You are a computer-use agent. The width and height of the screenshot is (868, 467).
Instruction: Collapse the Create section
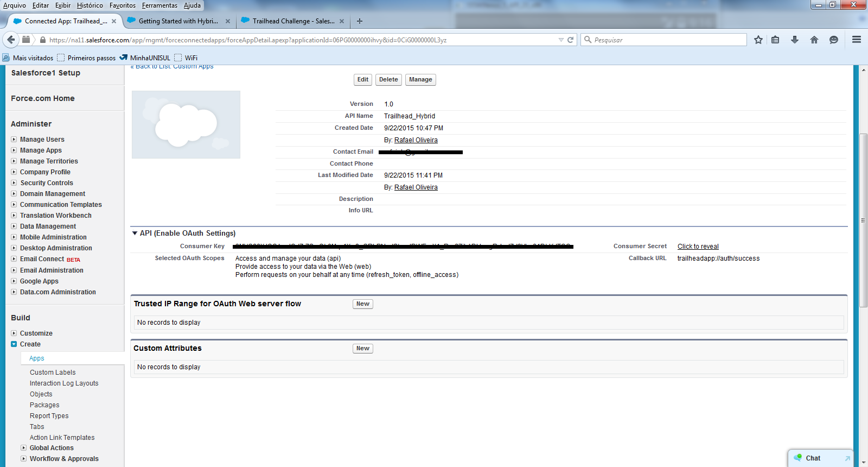click(x=14, y=344)
